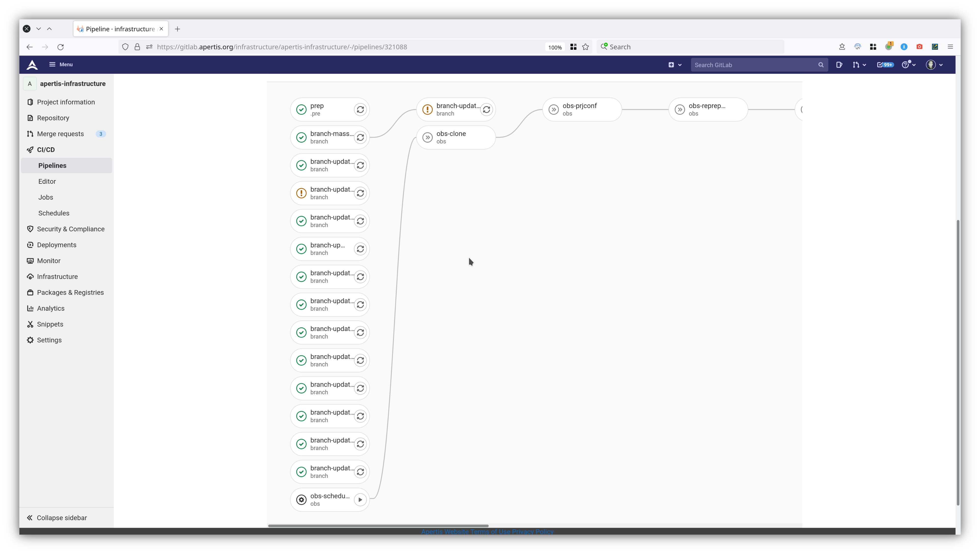The height and width of the screenshot is (554, 980).
Task: Open the merge requests dropdown in navbar
Action: pos(859,65)
